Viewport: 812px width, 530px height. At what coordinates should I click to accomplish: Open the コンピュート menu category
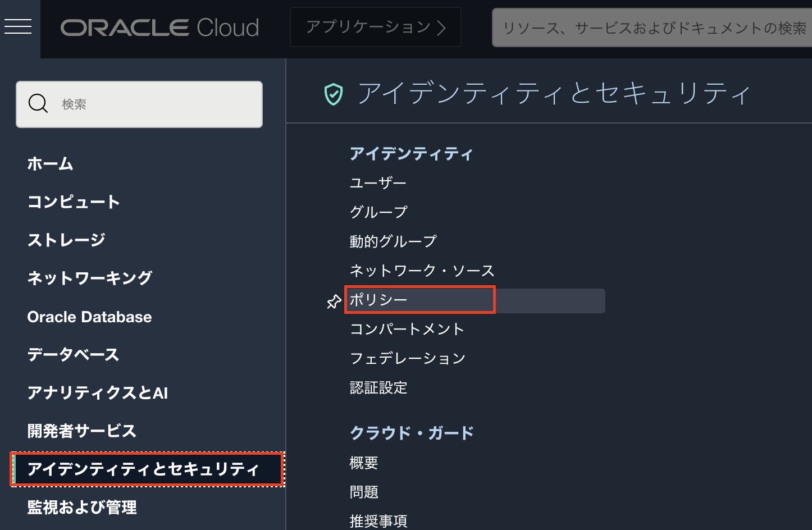coord(74,202)
